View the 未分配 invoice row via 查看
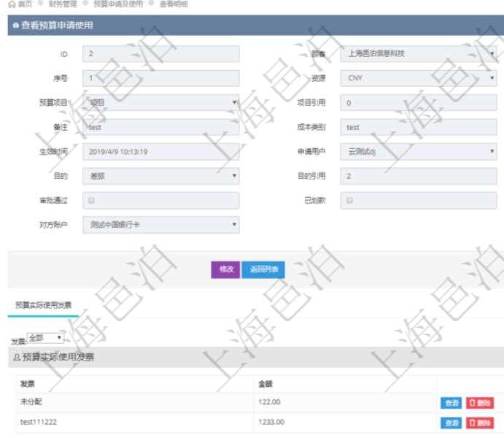The width and height of the screenshot is (504, 438). (x=451, y=403)
